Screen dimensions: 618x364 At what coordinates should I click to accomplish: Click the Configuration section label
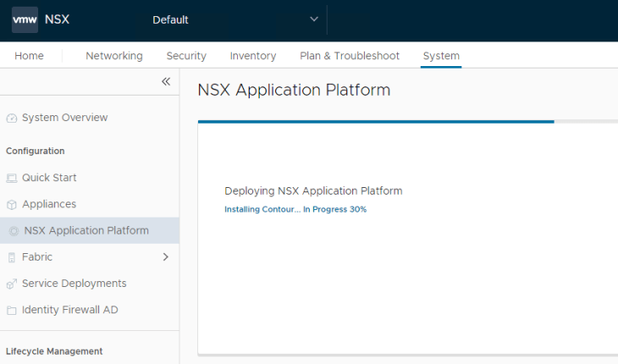click(x=35, y=151)
